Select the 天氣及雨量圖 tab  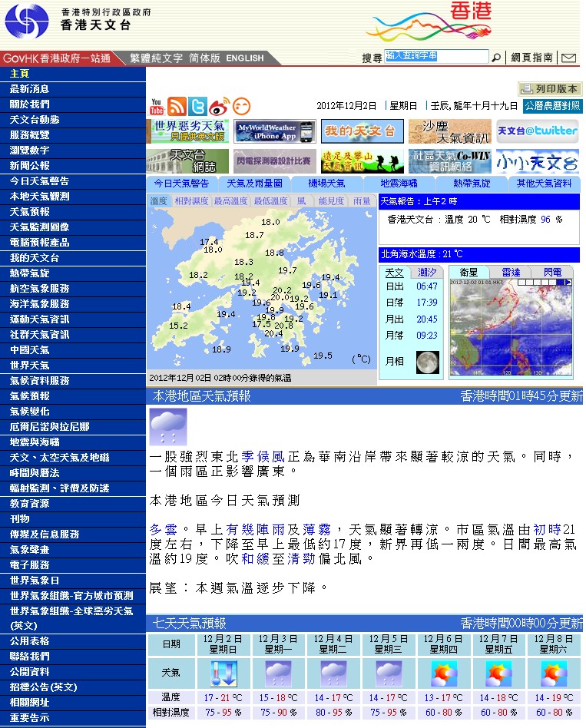point(254,184)
